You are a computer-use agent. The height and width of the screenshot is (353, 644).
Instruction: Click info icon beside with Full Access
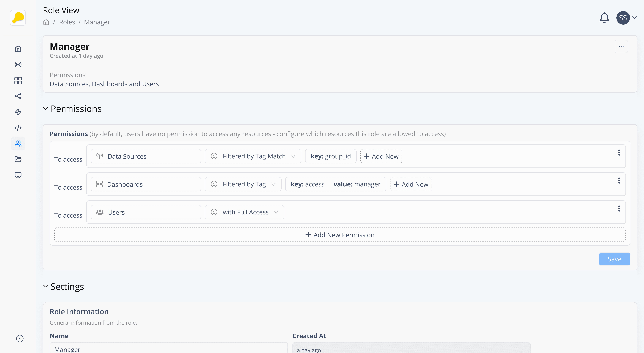pyautogui.click(x=214, y=212)
